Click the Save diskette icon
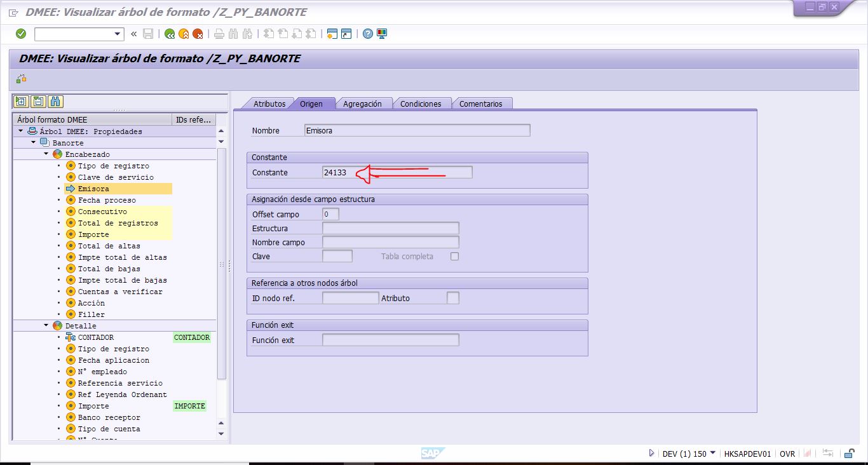The image size is (868, 465). pyautogui.click(x=148, y=34)
